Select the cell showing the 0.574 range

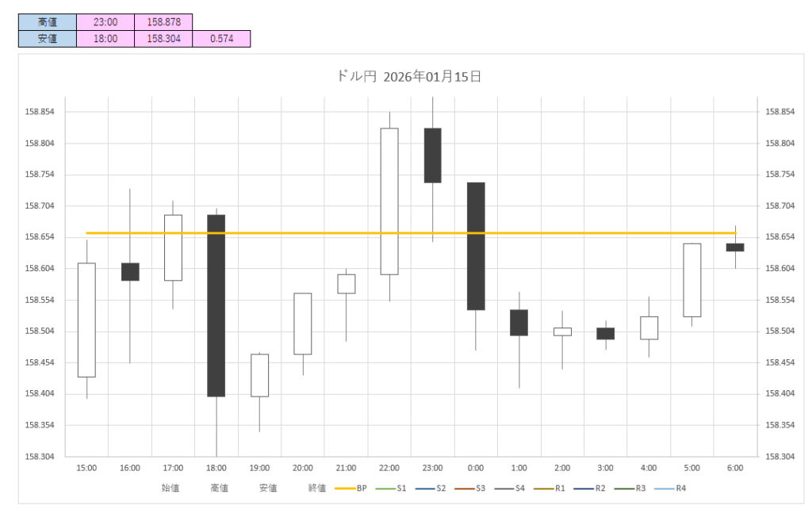221,38
